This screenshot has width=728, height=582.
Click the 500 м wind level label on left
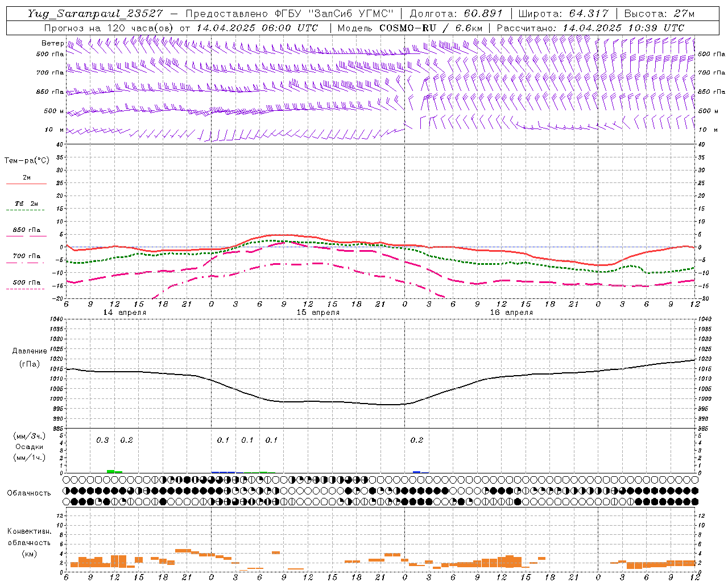54,111
